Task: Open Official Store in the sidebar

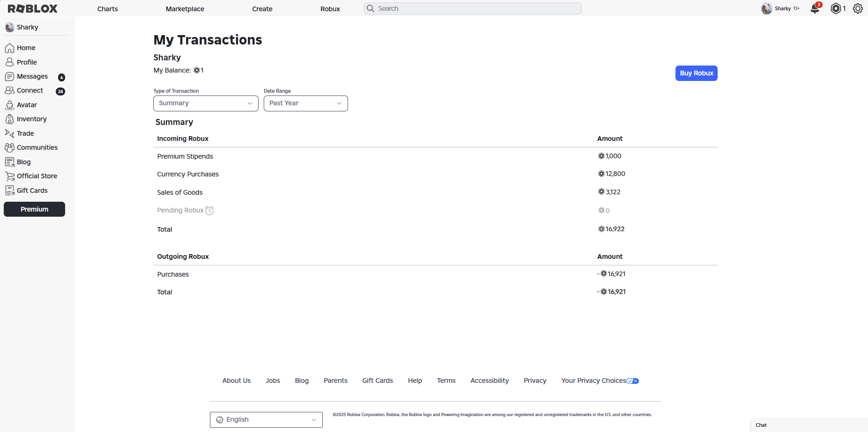Action: tap(37, 176)
